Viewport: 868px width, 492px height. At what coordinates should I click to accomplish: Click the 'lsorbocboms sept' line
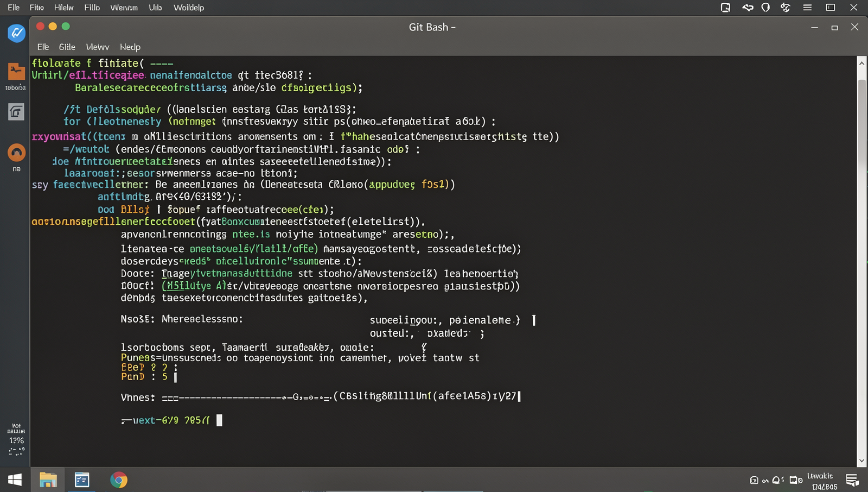247,347
